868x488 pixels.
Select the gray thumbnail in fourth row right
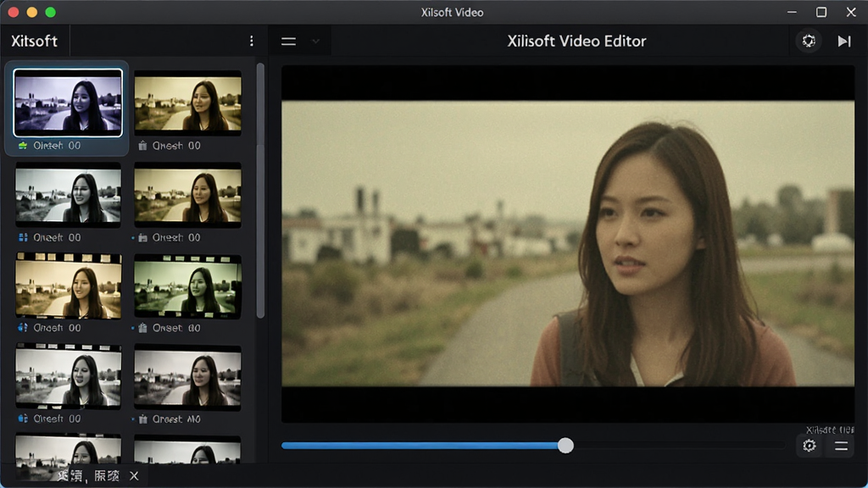[187, 378]
